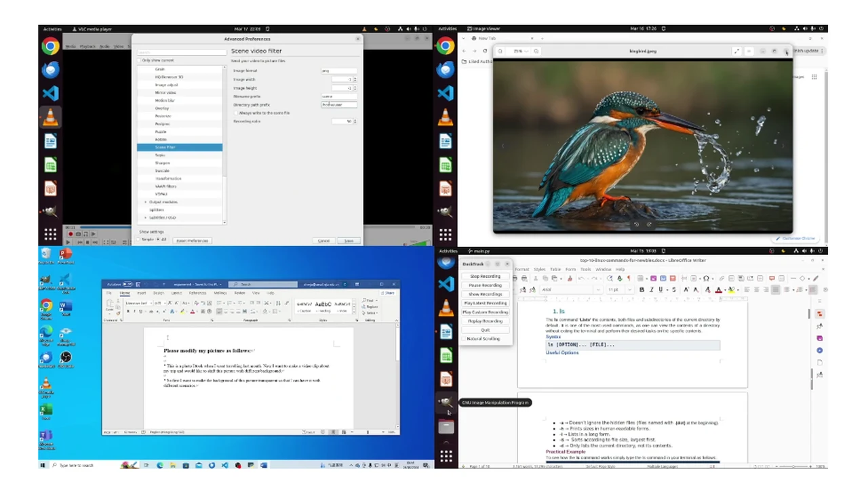Open VS Code from the VLC screen dock
Viewport: 868px width, 490px height.
(50, 94)
